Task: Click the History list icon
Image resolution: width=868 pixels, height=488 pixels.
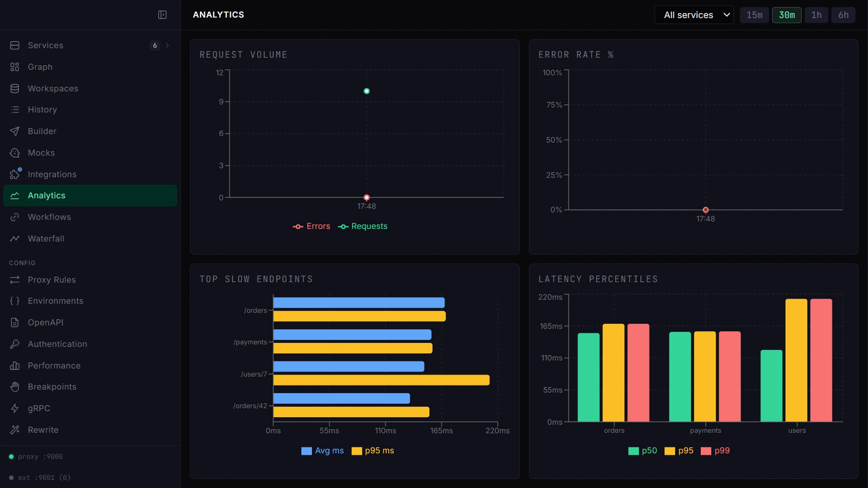Action: 15,109
